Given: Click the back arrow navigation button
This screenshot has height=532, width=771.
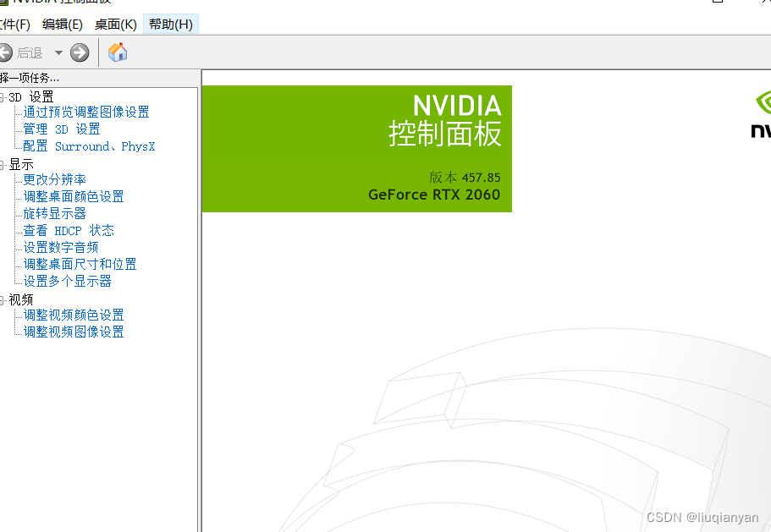Looking at the screenshot, I should click(5, 52).
